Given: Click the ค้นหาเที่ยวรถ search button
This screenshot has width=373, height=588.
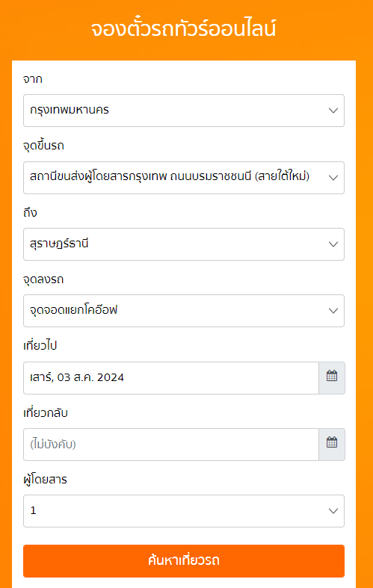Looking at the screenshot, I should [x=183, y=561].
